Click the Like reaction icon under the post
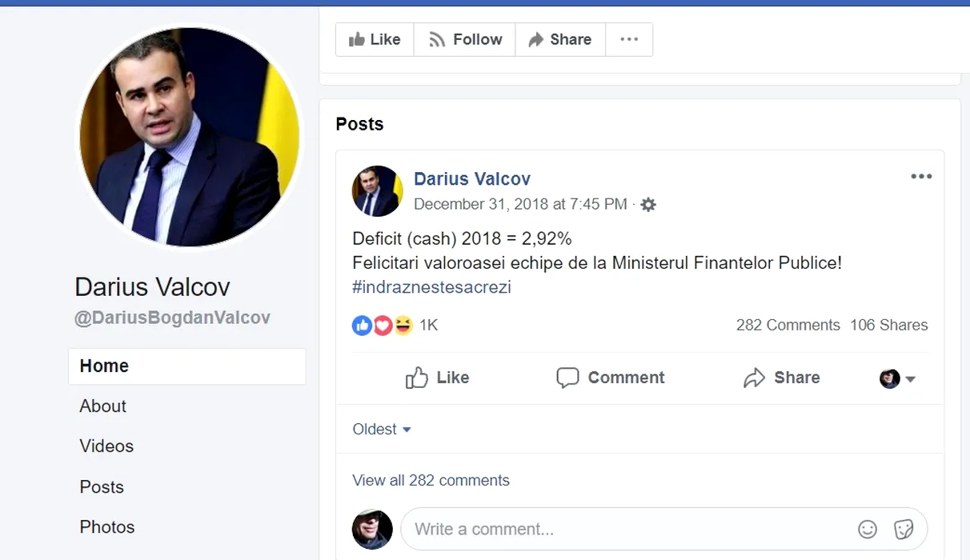 tap(363, 326)
